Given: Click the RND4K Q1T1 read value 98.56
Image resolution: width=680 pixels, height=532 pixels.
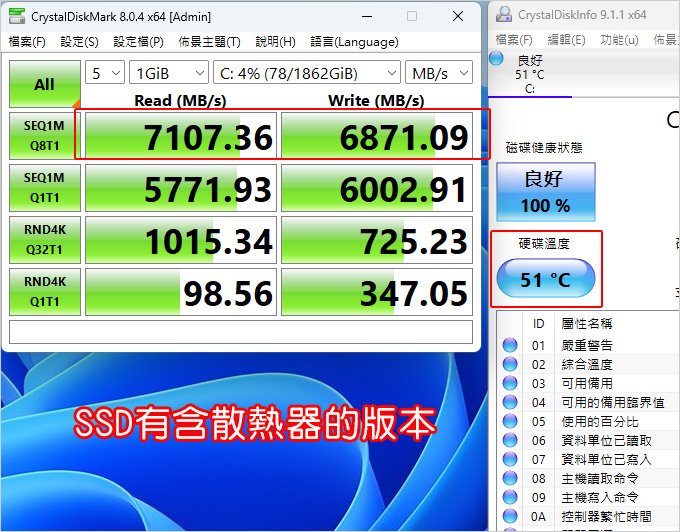Looking at the screenshot, I should tap(181, 292).
